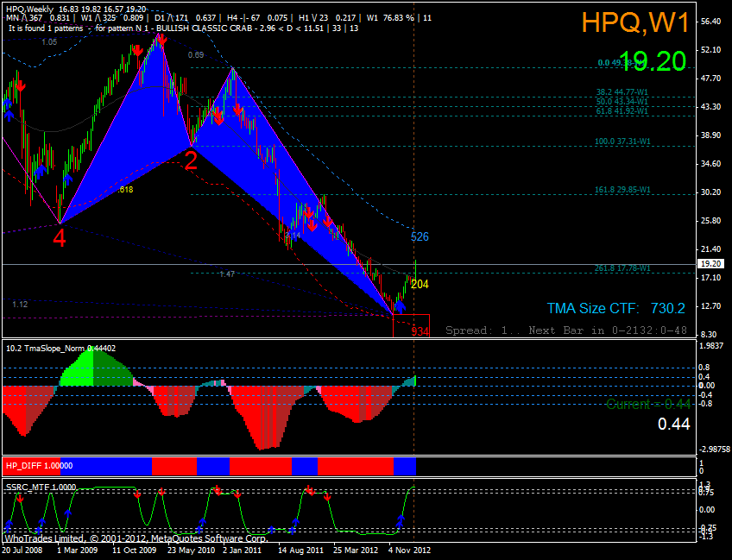This screenshot has width=732, height=560.
Task: Click the white 0.44 slope value
Action: [673, 425]
